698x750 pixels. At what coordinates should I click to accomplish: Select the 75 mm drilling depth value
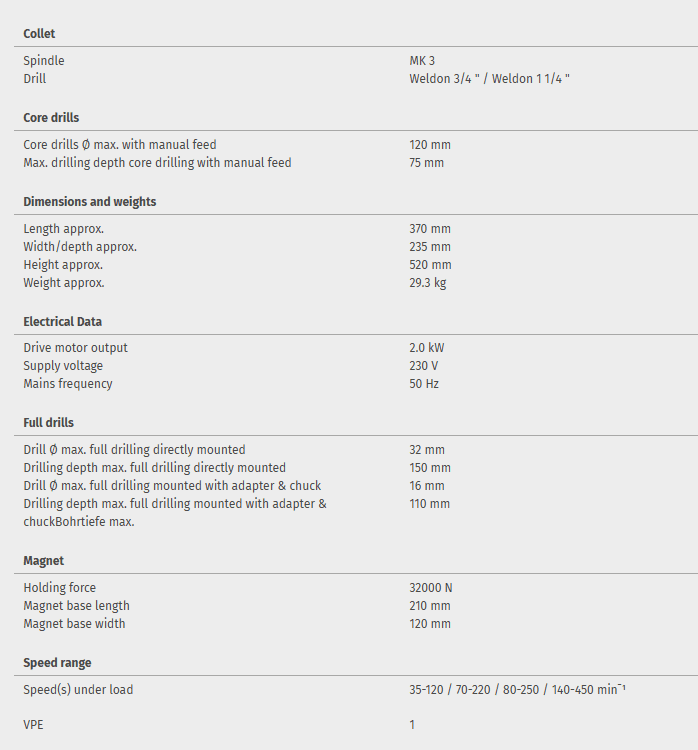pos(426,163)
